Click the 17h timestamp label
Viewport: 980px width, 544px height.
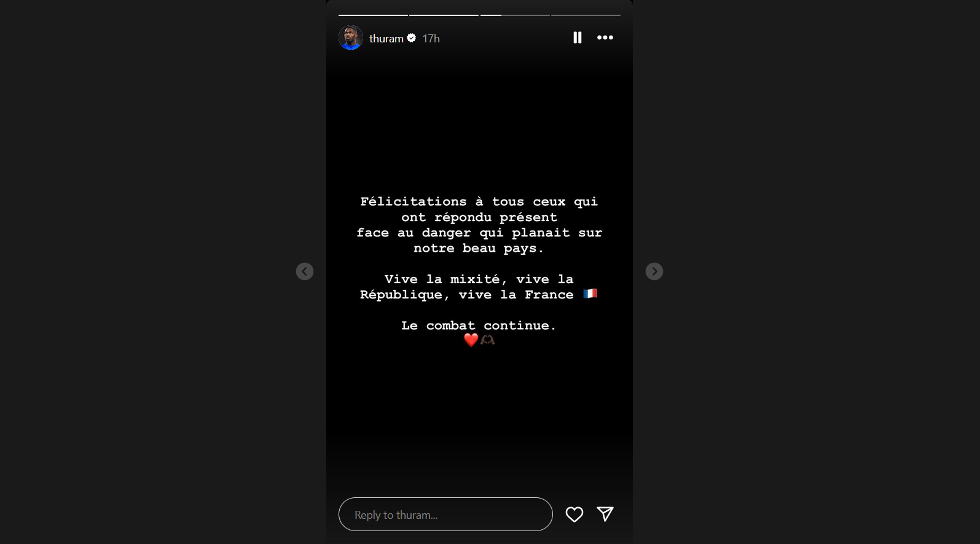[x=431, y=39]
